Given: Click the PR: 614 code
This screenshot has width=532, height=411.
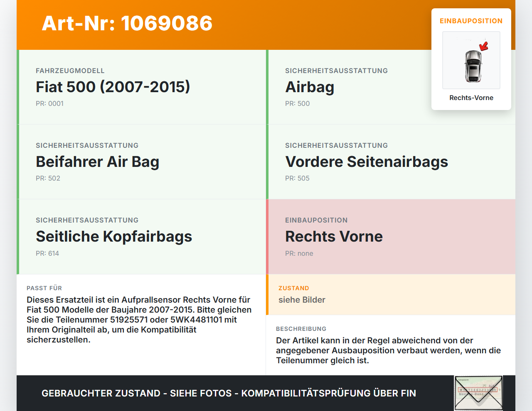Looking at the screenshot, I should tap(47, 253).
